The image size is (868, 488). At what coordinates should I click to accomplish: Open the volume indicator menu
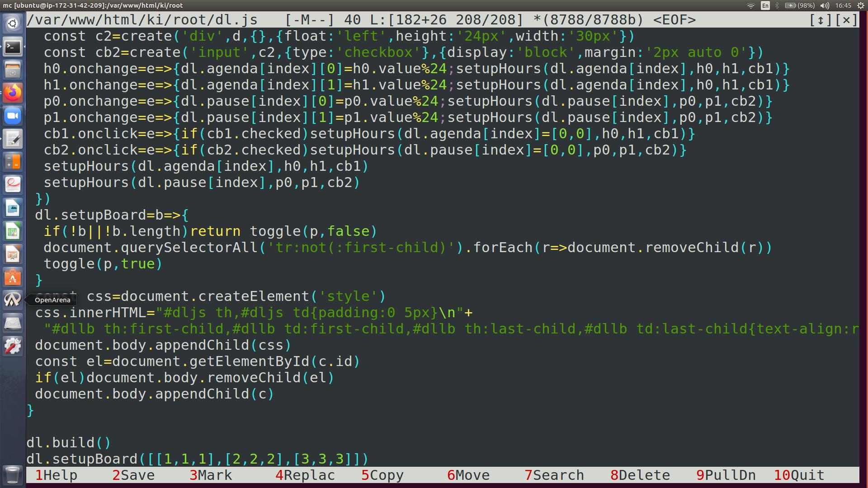coord(825,5)
